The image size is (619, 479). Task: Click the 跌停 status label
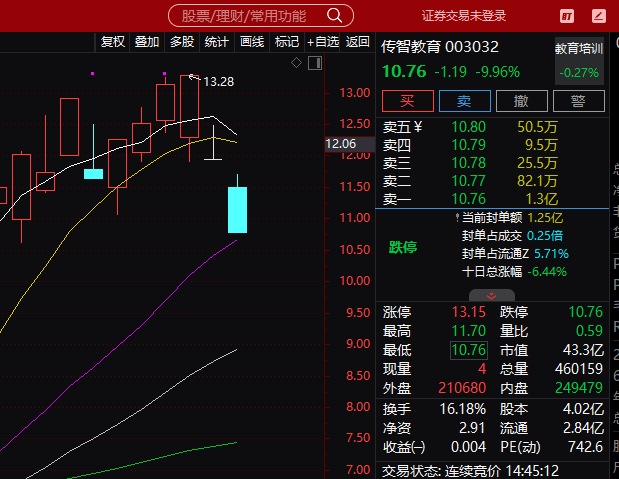[x=403, y=247]
